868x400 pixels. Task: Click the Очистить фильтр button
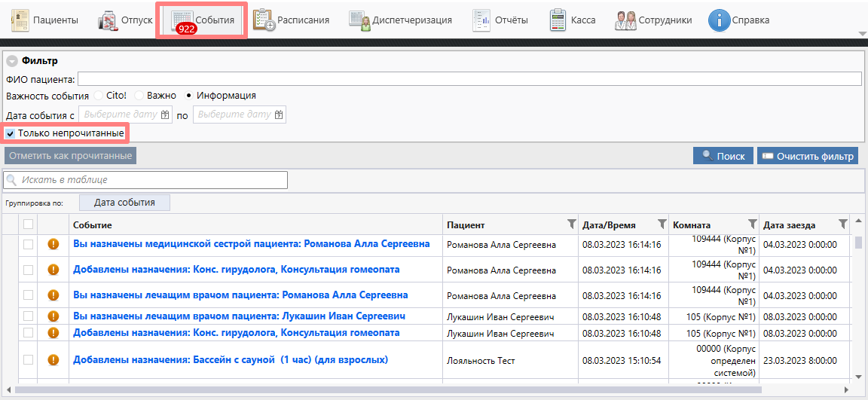807,156
